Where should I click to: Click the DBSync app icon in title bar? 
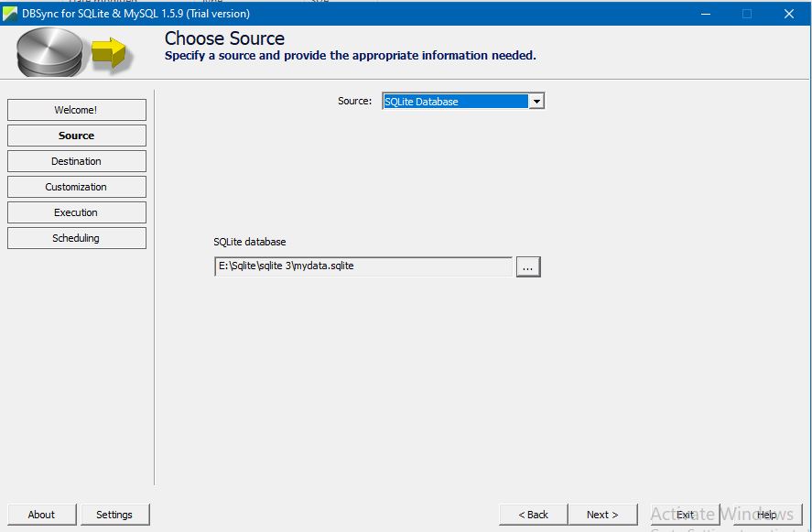coord(10,14)
